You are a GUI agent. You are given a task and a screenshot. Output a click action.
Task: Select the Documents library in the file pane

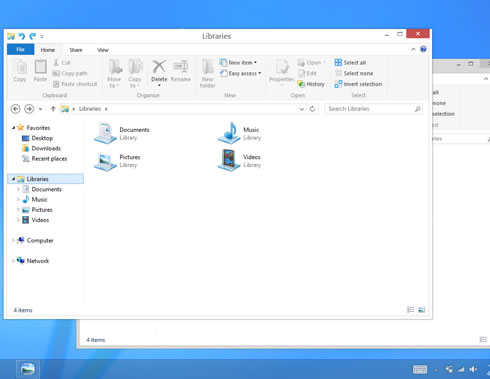pos(122,133)
